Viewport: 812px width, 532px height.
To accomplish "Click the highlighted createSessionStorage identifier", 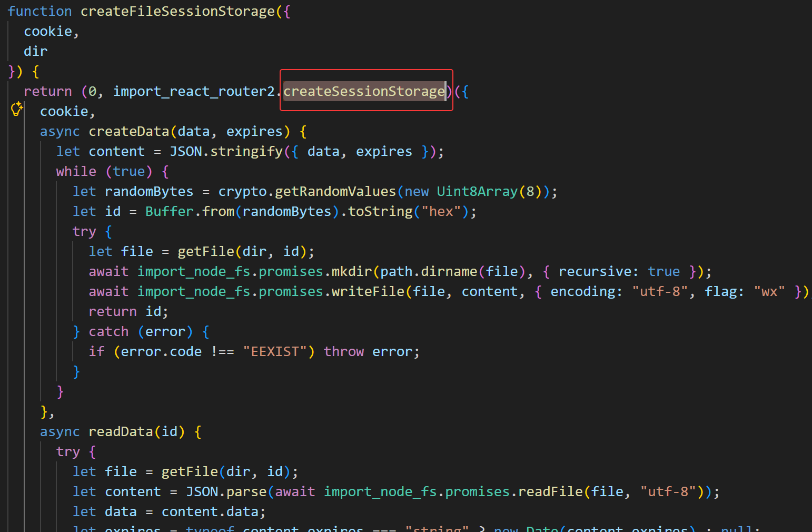I will 364,92.
